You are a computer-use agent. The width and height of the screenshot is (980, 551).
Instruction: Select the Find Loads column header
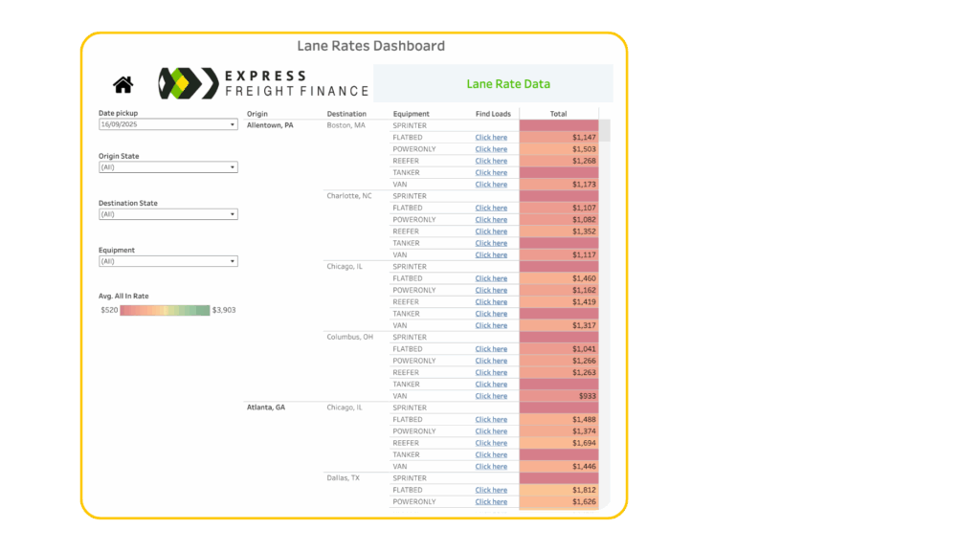coord(493,114)
